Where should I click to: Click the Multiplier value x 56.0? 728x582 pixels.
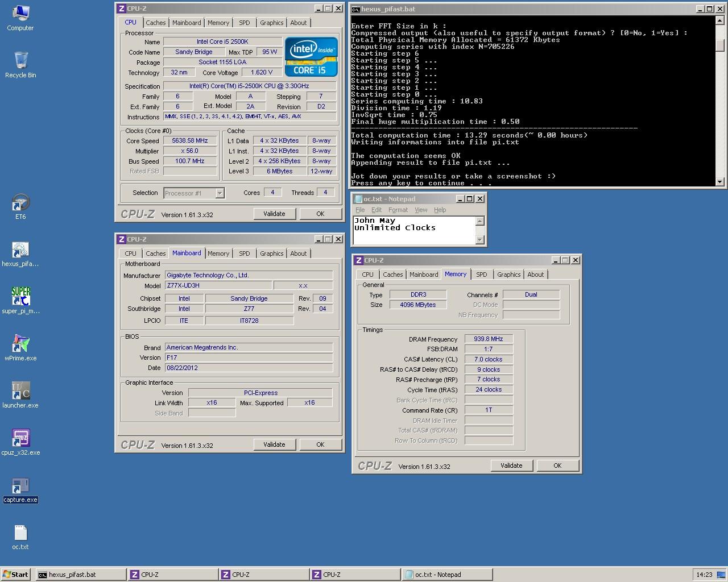tap(190, 151)
